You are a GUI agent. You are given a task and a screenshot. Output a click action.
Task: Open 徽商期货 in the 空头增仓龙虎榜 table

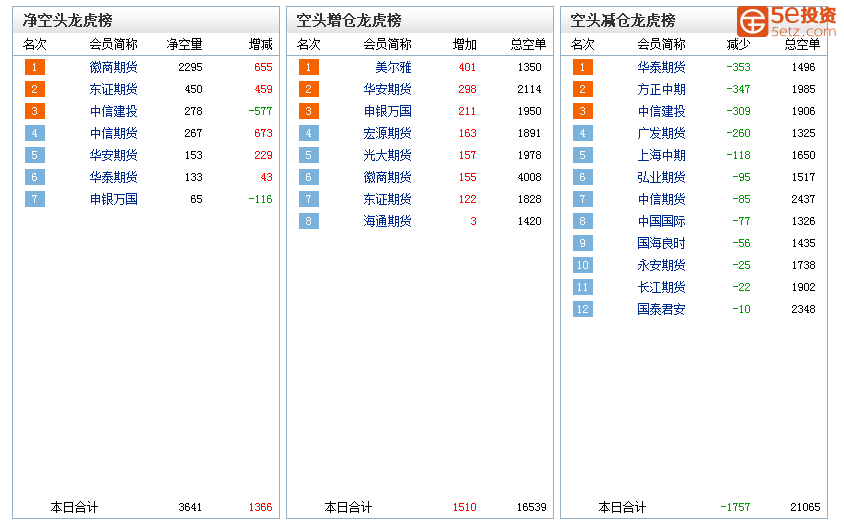click(x=388, y=177)
